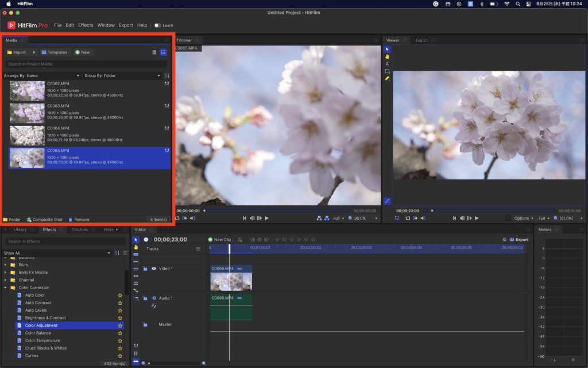588x368 pixels.
Task: Expand the Boris FX Mocha folder
Action: (5, 273)
